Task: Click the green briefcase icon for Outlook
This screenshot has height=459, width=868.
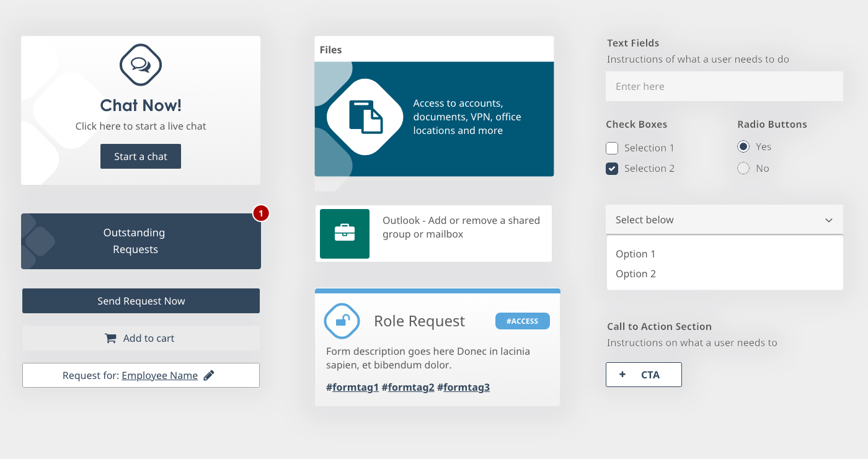Action: (x=345, y=233)
